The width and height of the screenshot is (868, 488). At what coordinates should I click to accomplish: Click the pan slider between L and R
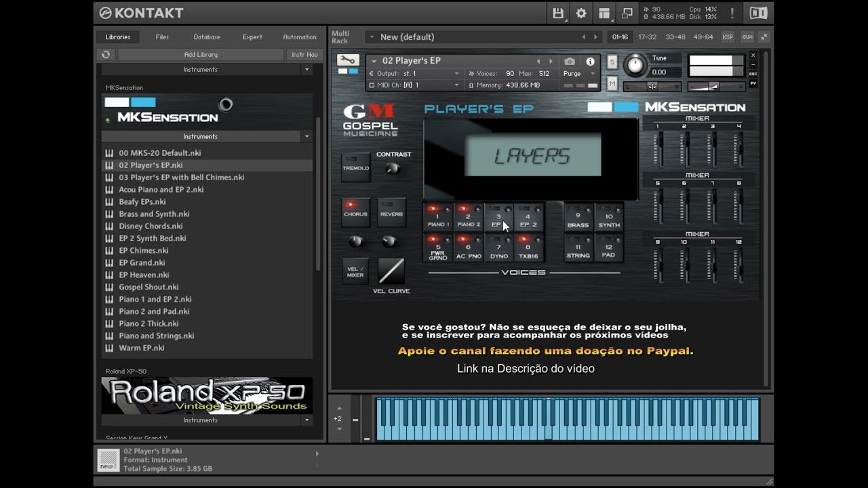pyautogui.click(x=652, y=86)
